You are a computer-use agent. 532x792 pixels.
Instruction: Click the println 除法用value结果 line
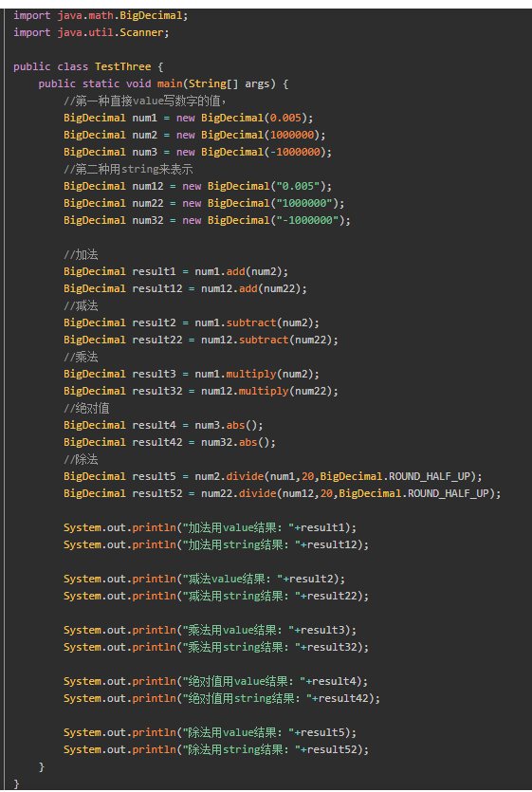click(211, 733)
